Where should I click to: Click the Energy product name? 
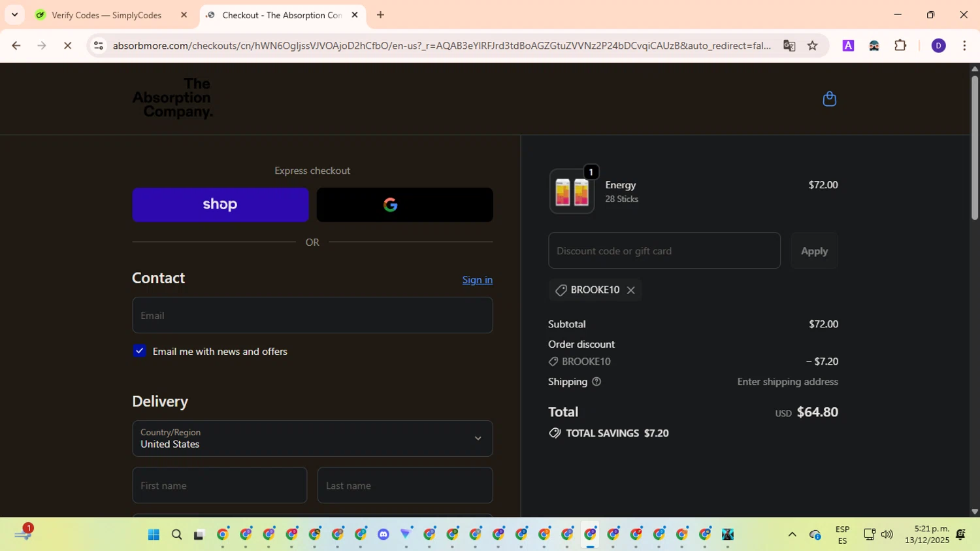pyautogui.click(x=621, y=185)
